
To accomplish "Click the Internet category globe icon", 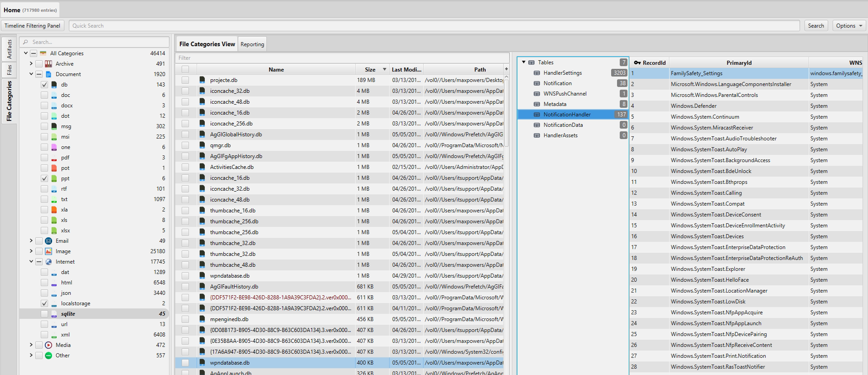I will pos(48,262).
